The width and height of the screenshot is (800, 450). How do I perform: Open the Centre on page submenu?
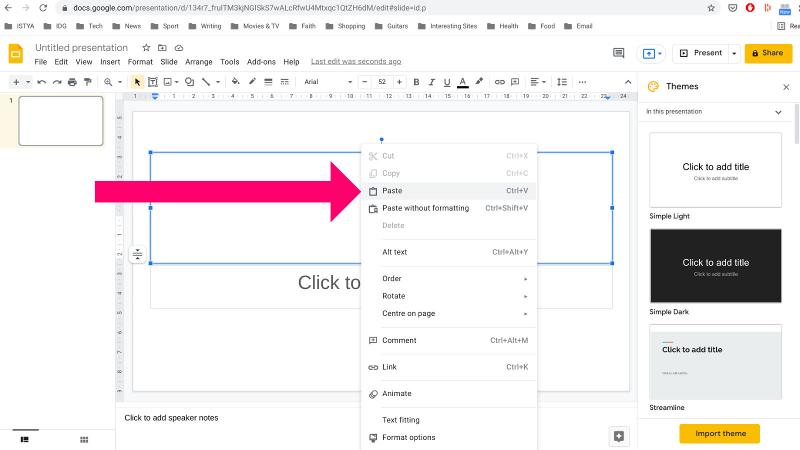click(x=449, y=313)
